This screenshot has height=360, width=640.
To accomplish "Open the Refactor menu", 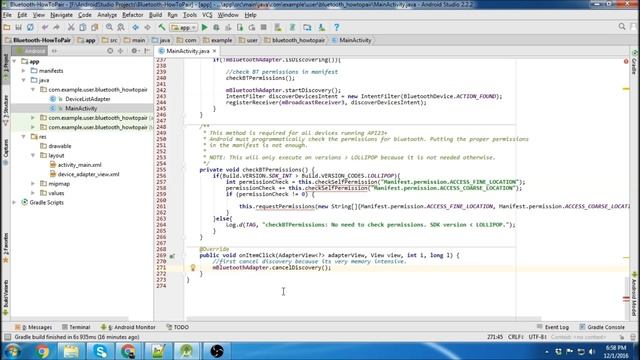I will (x=133, y=15).
